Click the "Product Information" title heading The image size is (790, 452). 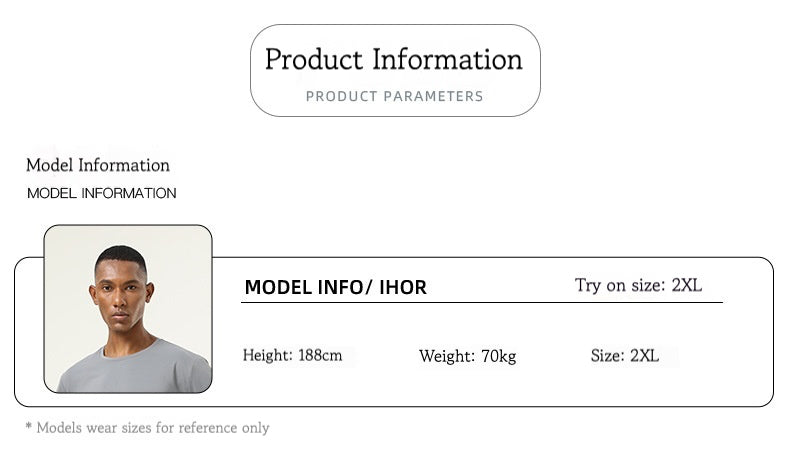394,59
